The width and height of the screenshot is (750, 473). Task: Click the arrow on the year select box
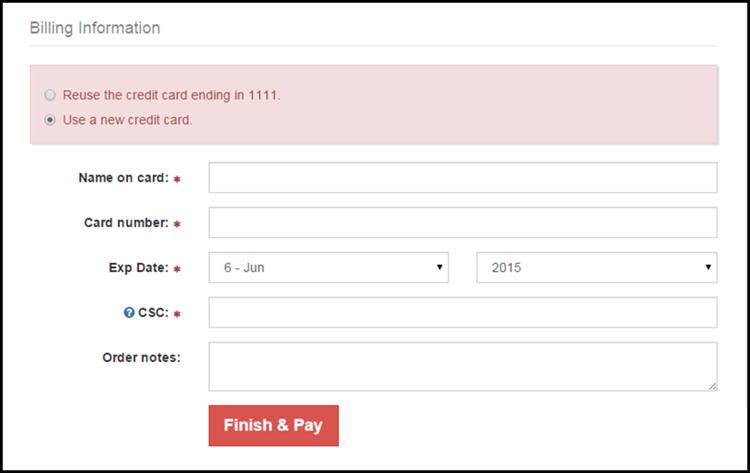708,267
